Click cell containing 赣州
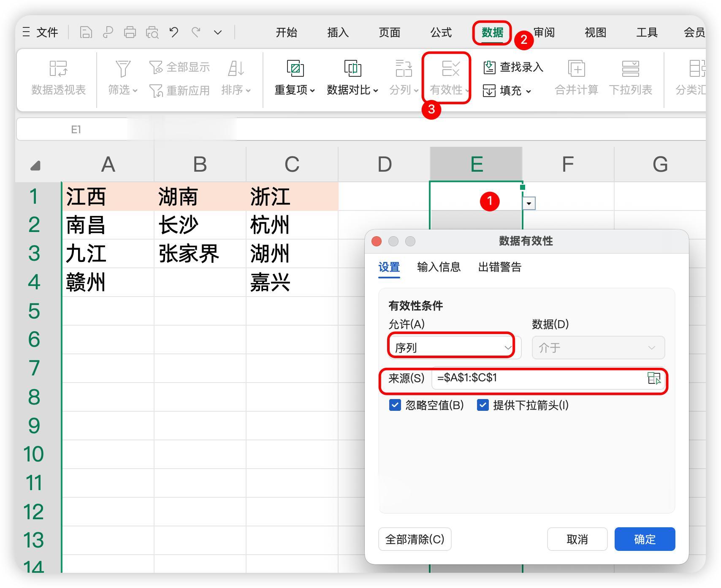The height and width of the screenshot is (588, 721). click(108, 283)
